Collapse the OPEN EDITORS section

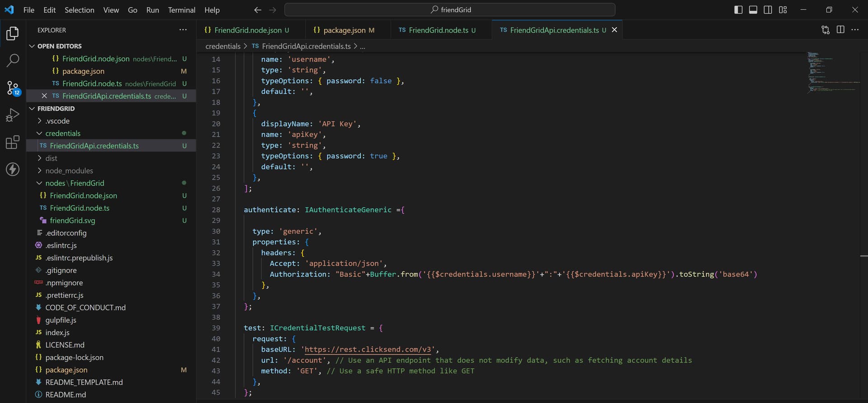(x=59, y=46)
